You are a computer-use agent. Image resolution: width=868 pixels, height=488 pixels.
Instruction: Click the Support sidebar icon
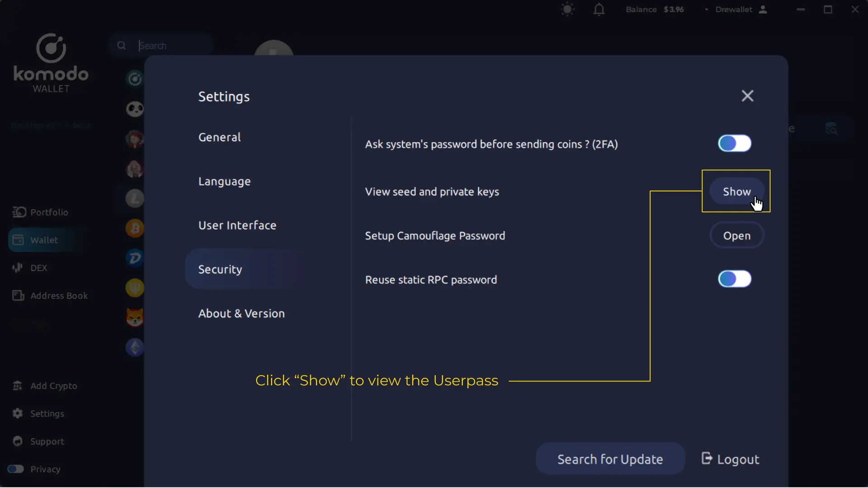17,441
